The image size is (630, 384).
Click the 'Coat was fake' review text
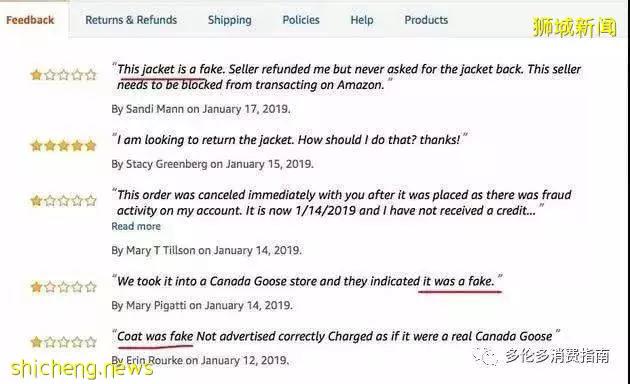point(336,336)
